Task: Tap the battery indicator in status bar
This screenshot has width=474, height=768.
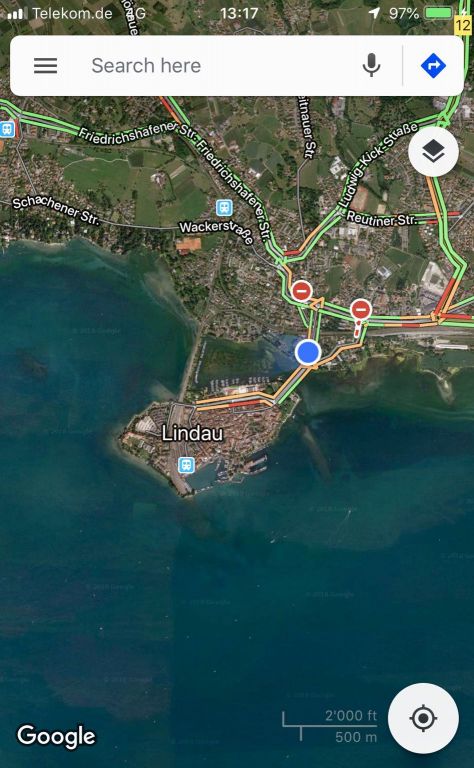Action: tap(439, 13)
